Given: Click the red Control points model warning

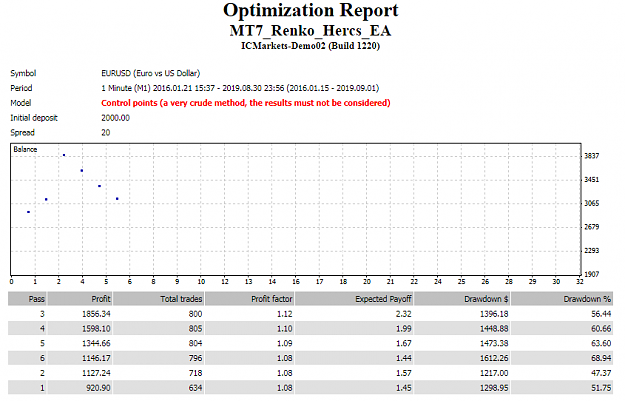Looking at the screenshot, I should coord(246,103).
